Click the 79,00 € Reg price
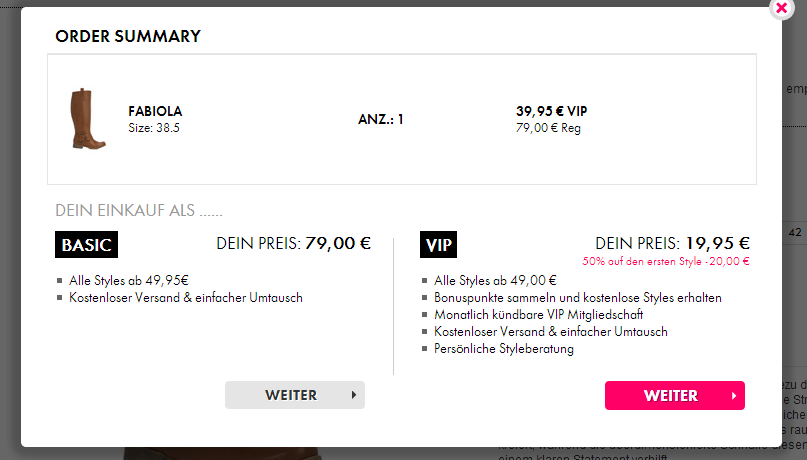 coord(548,128)
